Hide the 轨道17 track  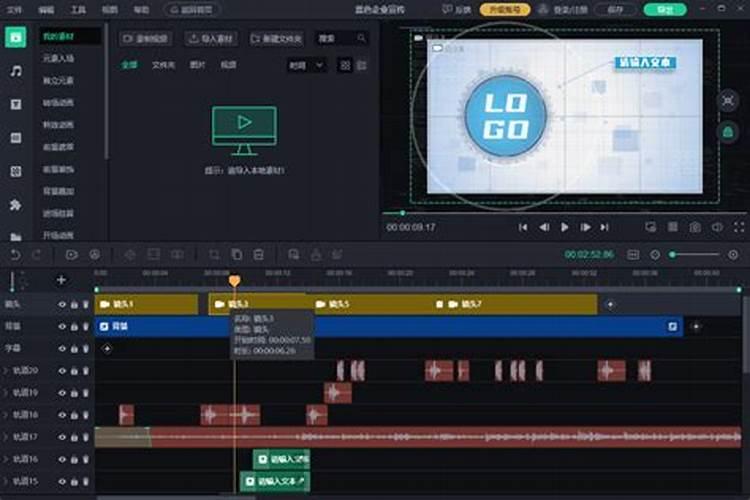62,437
